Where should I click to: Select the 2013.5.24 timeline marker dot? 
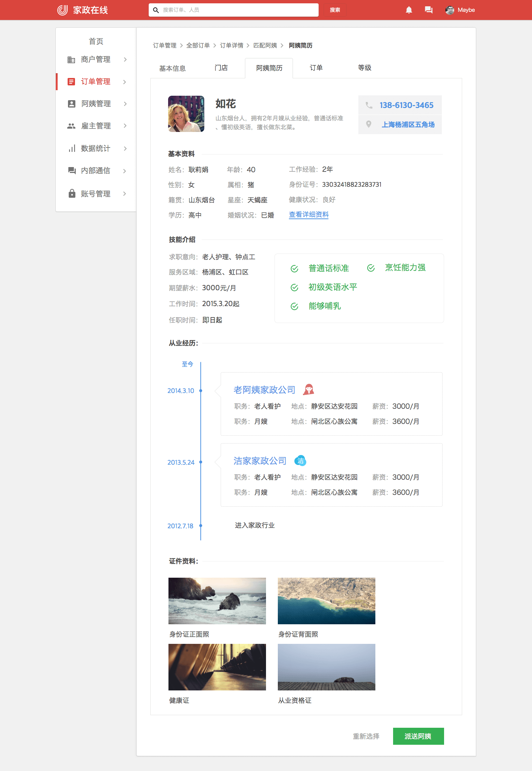(x=201, y=462)
